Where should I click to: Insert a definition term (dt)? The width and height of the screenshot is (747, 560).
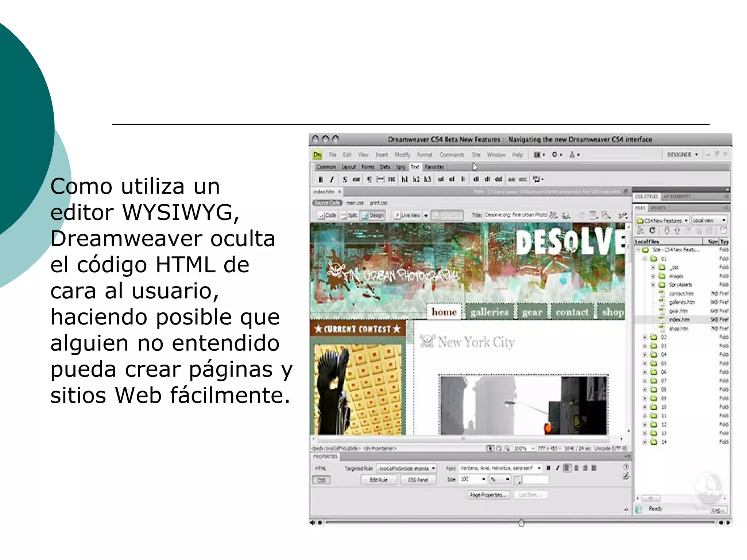pos(487,179)
